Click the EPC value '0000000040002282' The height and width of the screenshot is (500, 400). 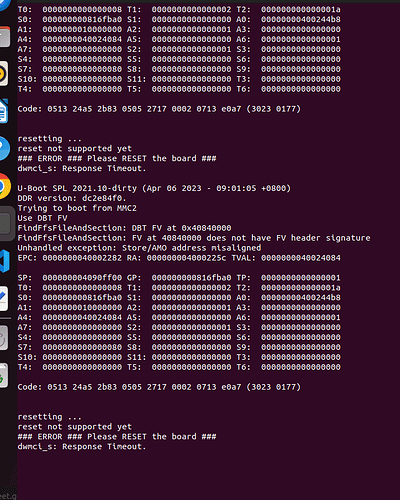[82, 258]
